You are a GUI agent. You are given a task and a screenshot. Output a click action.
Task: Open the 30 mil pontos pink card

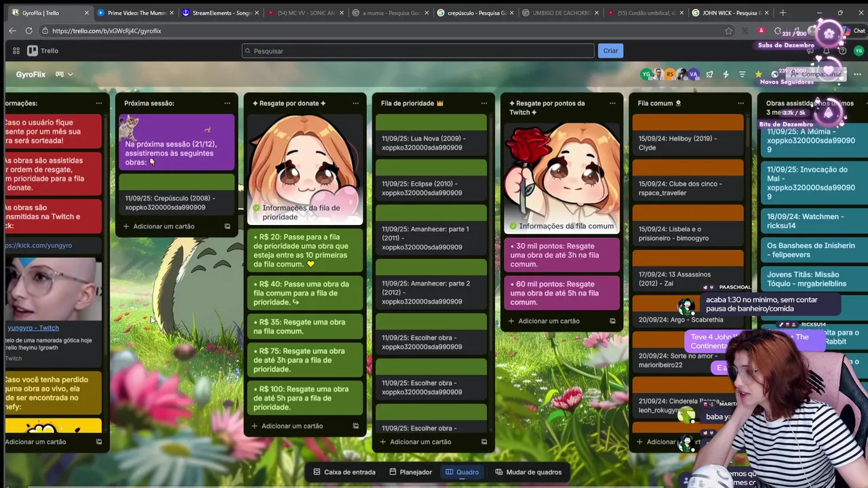562,255
